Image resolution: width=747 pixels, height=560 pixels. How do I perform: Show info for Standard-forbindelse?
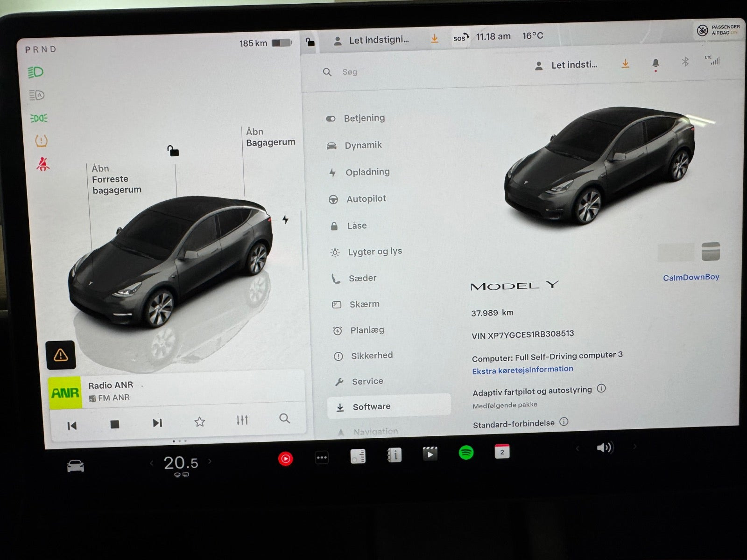[564, 422]
